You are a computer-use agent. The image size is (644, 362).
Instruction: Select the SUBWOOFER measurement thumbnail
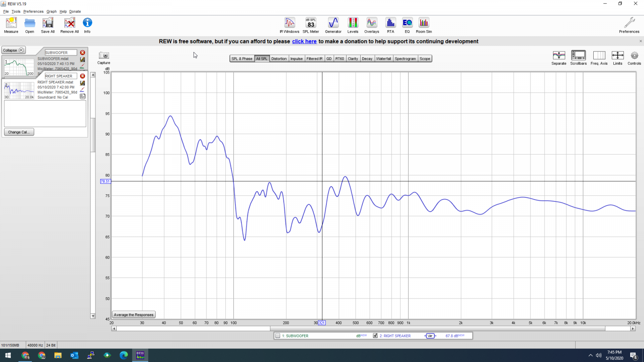click(x=19, y=68)
